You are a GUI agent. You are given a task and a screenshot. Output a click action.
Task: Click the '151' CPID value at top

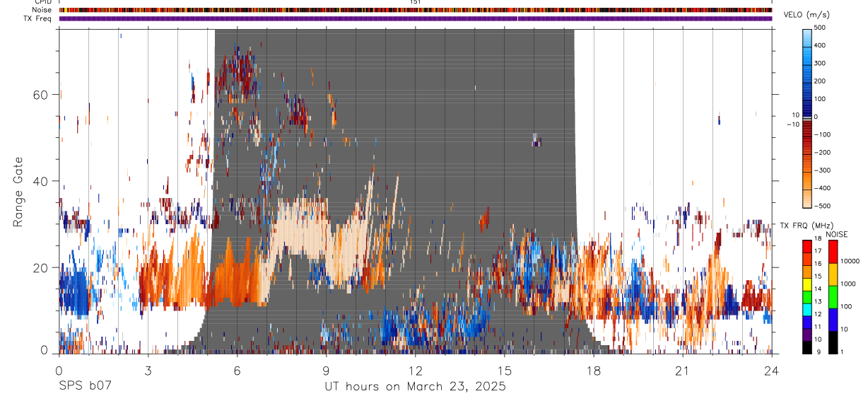(x=416, y=2)
